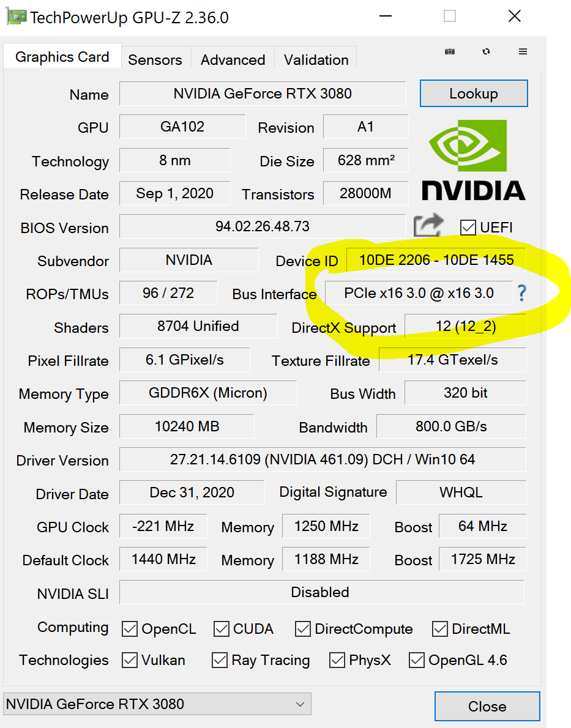
Task: Toggle the Vulkan checkbox
Action: pos(130,660)
